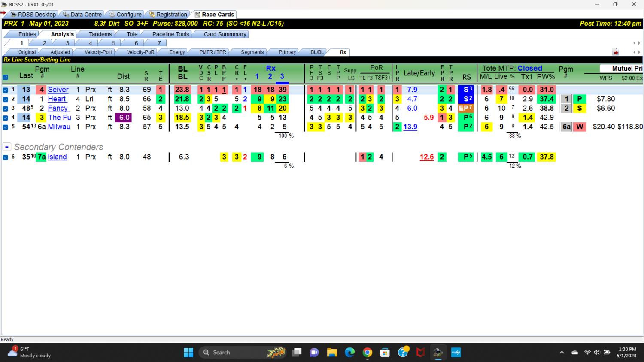The width and height of the screenshot is (644, 362).
Task: Click the purple 6.0 distance cell
Action: [124, 118]
